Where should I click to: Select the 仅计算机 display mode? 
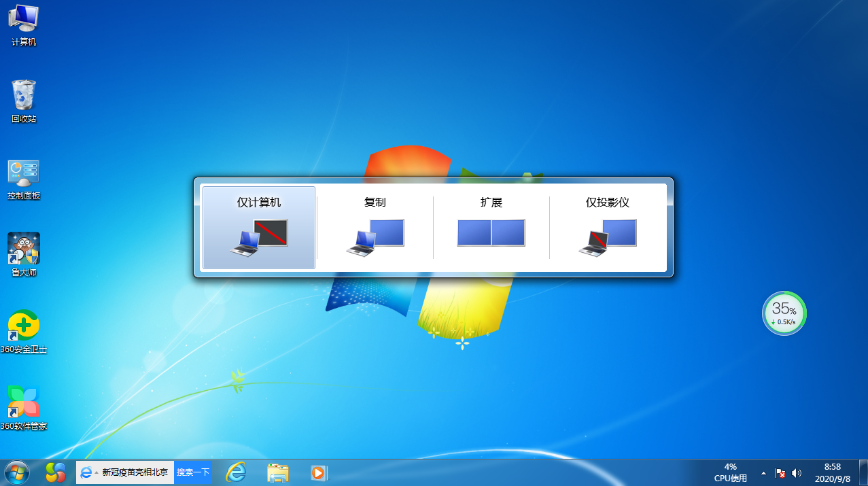(258, 228)
